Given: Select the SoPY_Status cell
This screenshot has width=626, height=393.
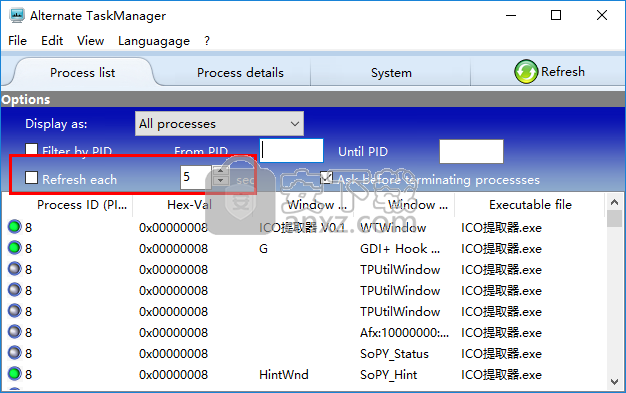Looking at the screenshot, I should click(394, 354).
